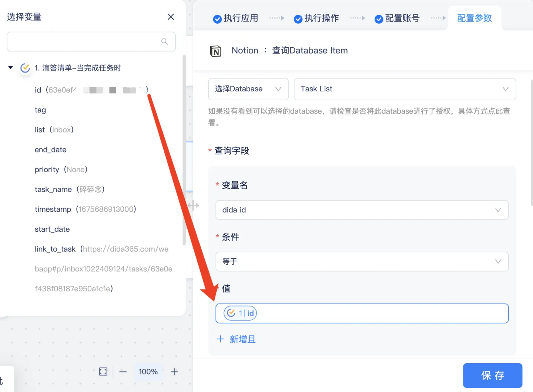This screenshot has height=392, width=533.
Task: Go to the 配置账号 step tab
Action: coord(397,18)
